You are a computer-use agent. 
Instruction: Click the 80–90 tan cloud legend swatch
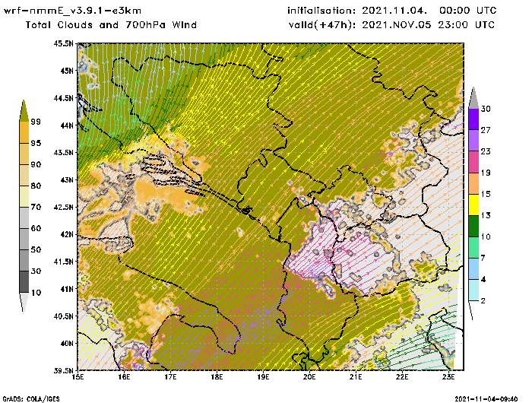click(x=24, y=175)
